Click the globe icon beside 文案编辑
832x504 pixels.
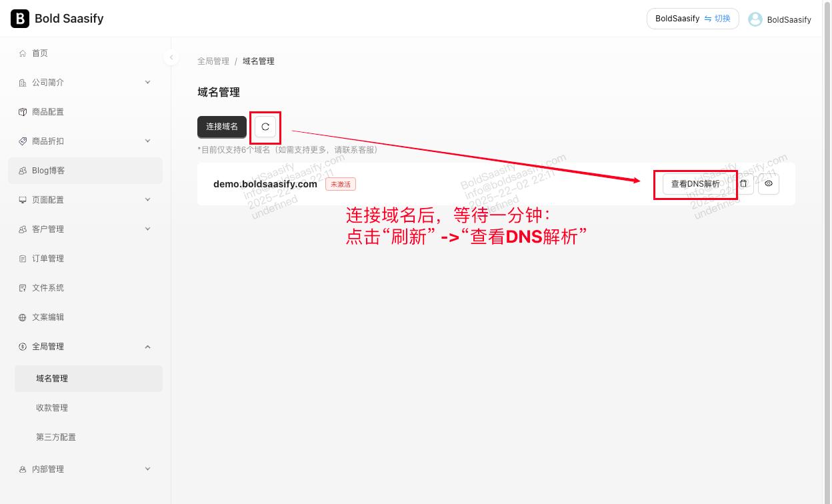pyautogui.click(x=23, y=317)
